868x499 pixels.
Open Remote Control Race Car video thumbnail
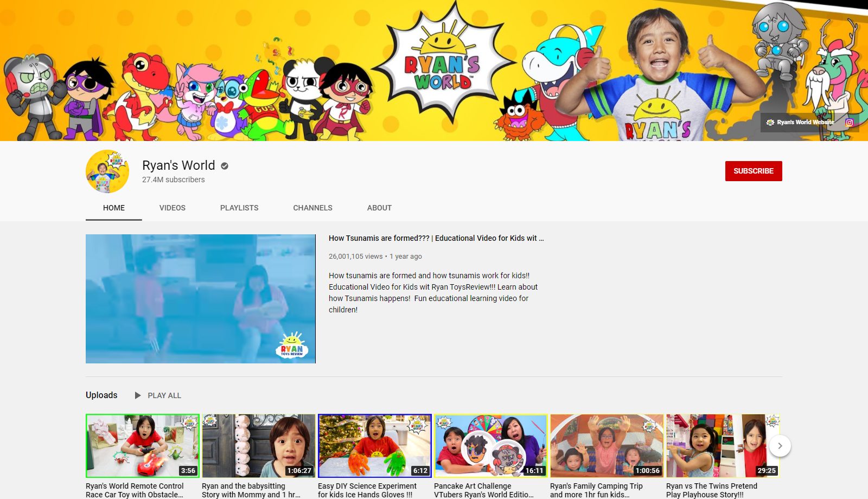(143, 446)
